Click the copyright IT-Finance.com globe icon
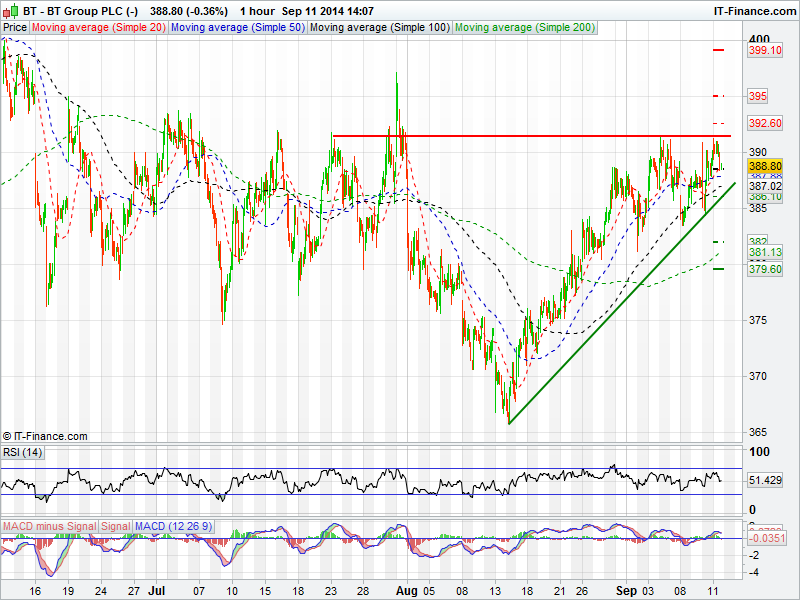 [x=7, y=436]
